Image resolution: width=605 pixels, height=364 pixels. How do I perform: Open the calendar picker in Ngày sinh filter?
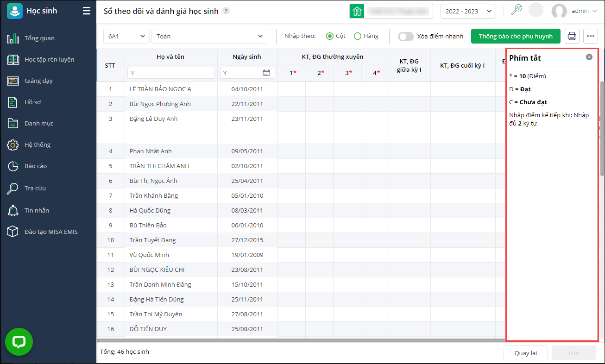(x=266, y=72)
